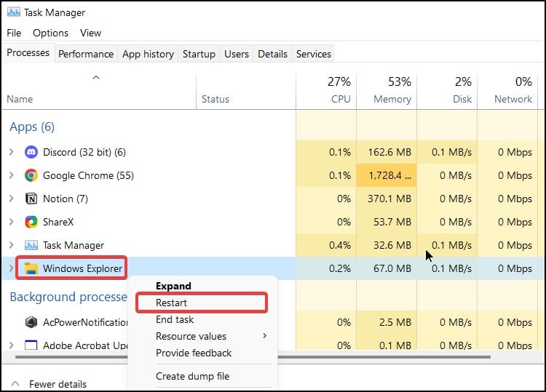Open the Options menu
The height and width of the screenshot is (392, 546).
(50, 33)
